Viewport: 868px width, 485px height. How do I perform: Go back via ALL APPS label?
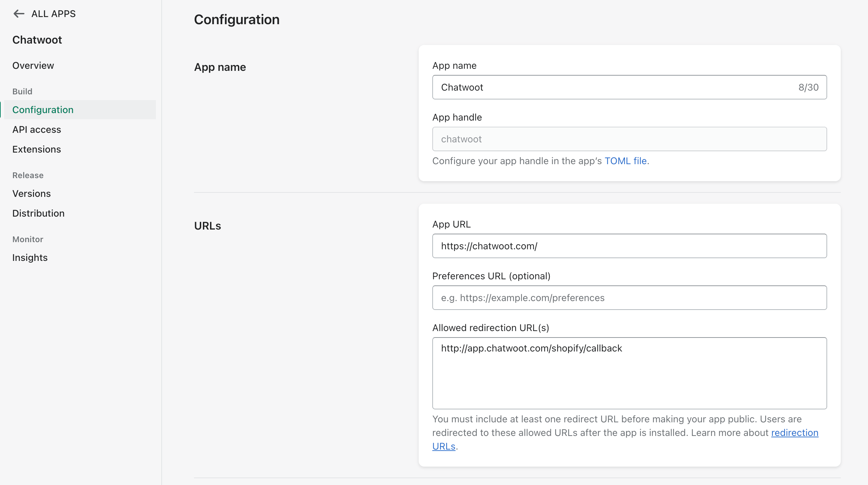click(x=53, y=14)
